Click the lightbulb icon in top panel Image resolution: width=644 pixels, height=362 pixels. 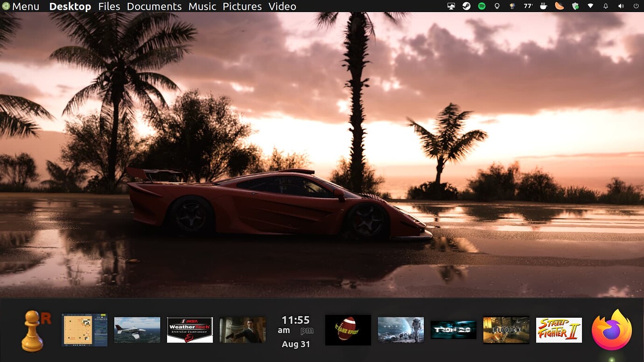click(x=497, y=6)
